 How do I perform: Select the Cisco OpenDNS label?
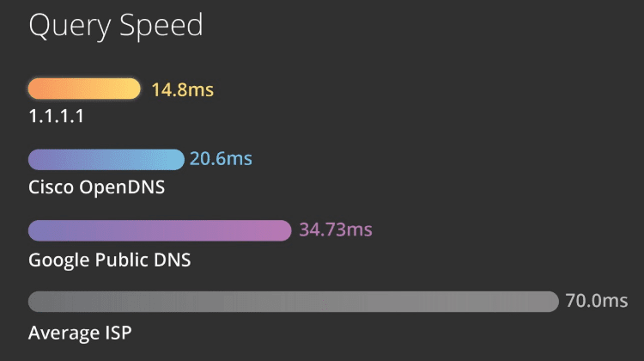96,187
